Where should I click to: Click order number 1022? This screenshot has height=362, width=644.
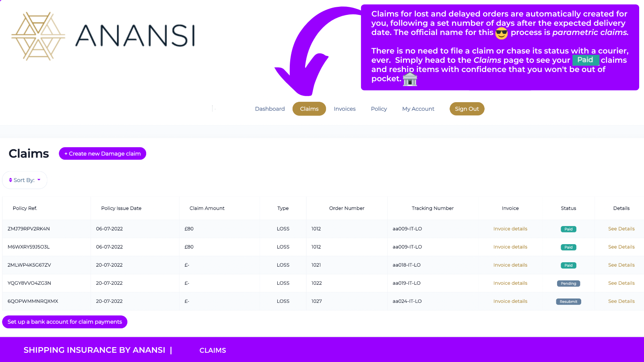coord(317,283)
